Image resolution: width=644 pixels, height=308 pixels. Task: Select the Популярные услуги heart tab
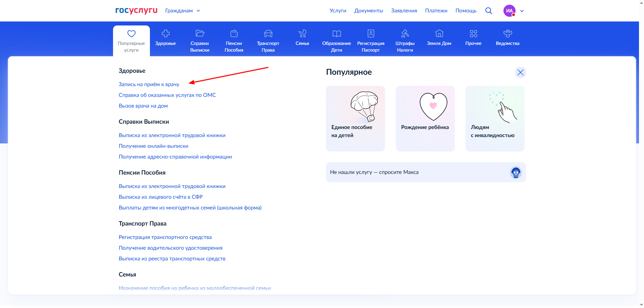131,41
